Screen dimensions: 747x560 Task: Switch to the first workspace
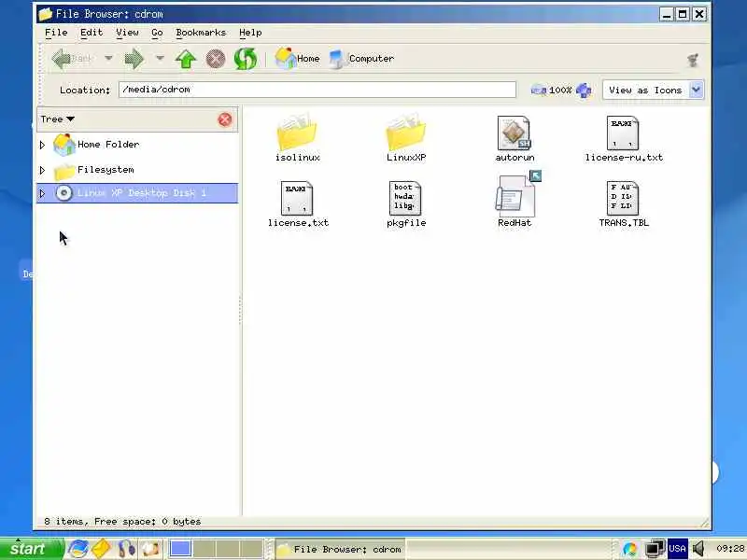pos(180,549)
